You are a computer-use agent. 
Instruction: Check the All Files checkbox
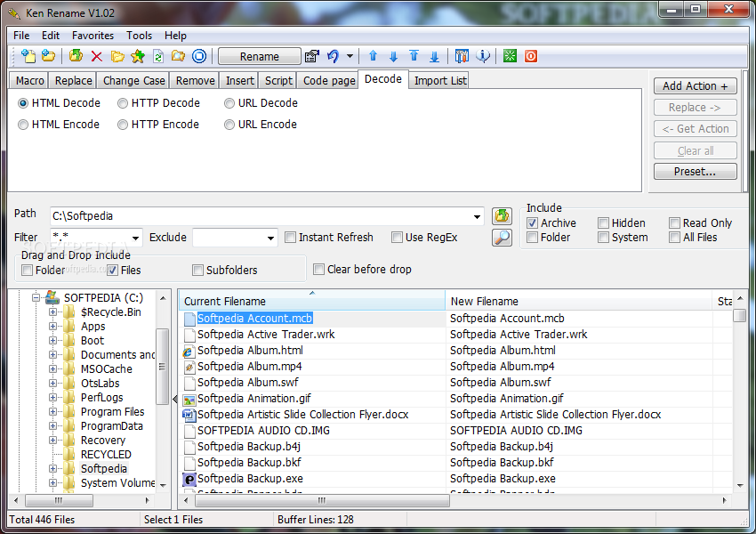coord(674,238)
